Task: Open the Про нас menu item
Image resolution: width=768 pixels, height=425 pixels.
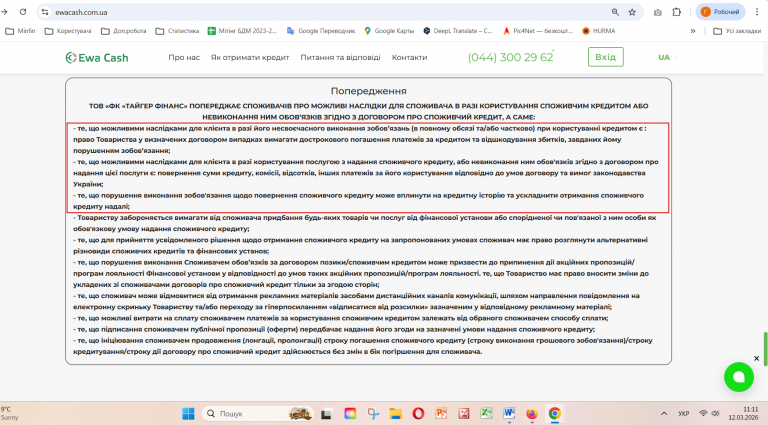Action: [x=184, y=57]
